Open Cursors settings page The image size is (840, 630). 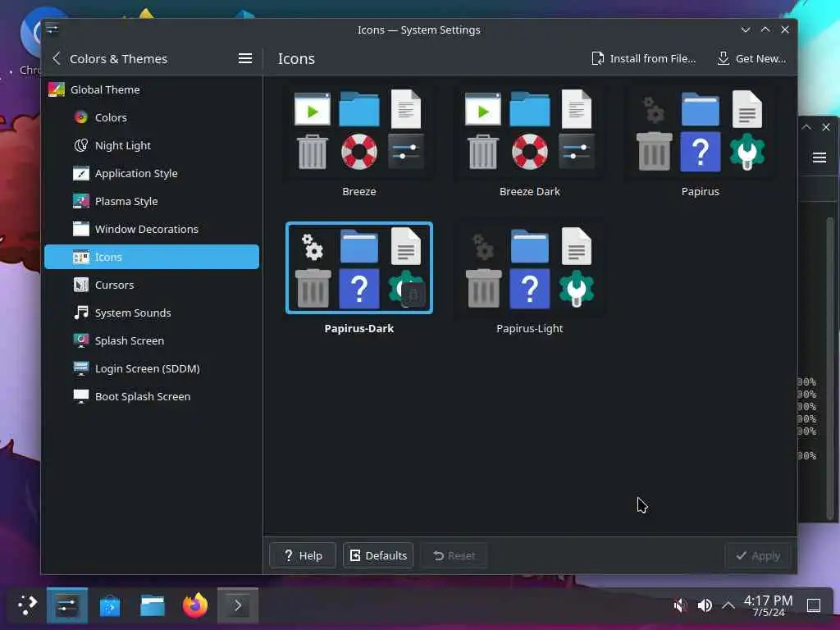152,285
